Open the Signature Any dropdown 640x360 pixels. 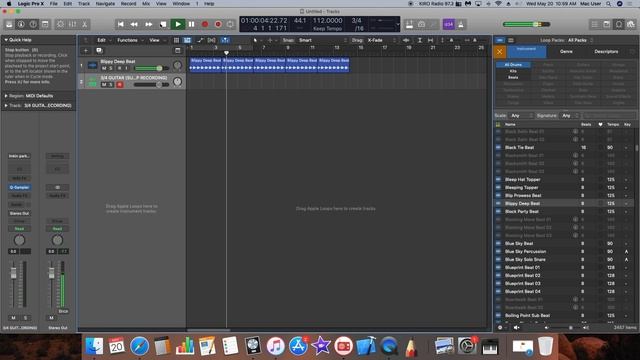(570, 116)
